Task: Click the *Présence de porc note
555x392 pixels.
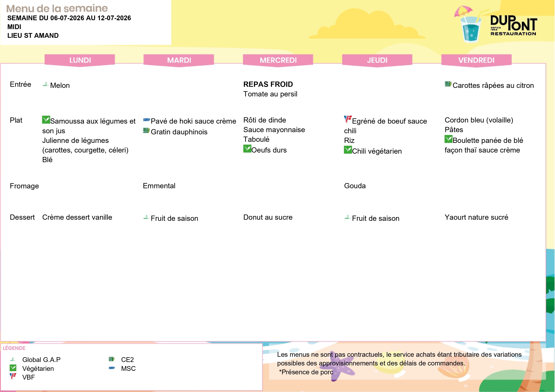Action: (x=306, y=372)
